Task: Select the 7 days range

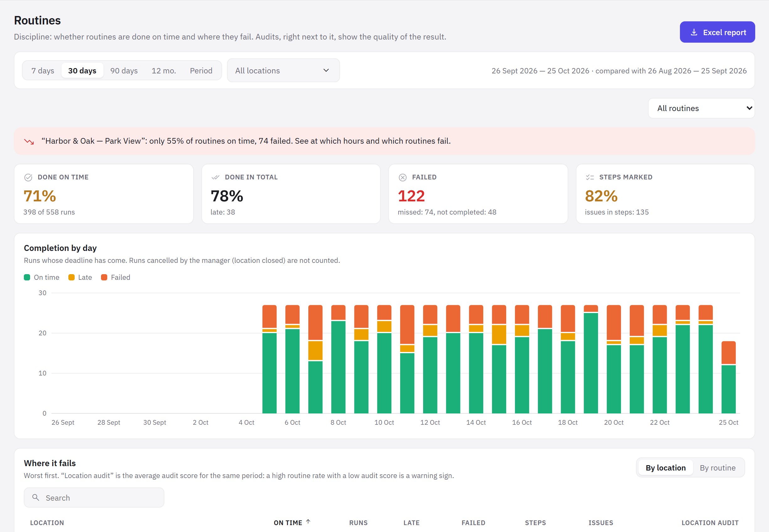Action: click(43, 71)
